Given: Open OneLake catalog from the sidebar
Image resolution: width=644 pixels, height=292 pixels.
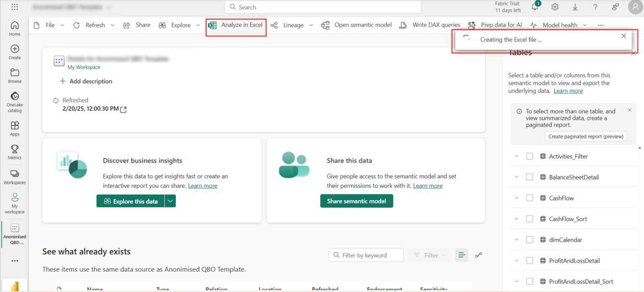Looking at the screenshot, I should [15, 102].
